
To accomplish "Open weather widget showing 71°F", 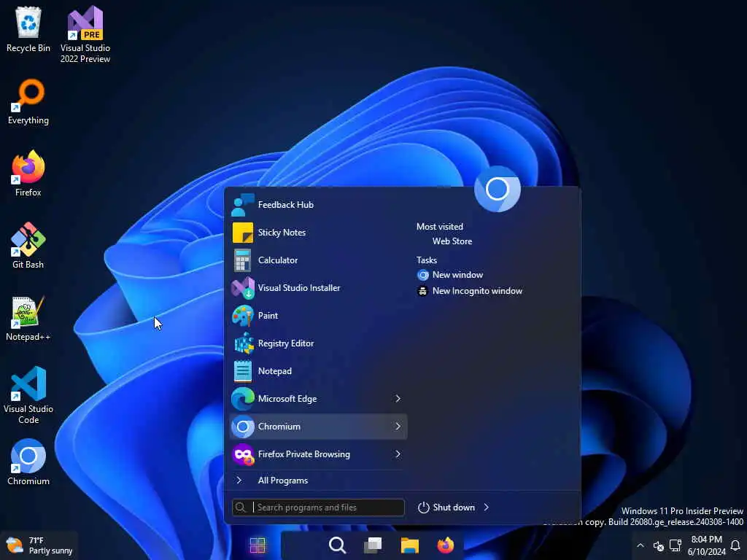I will [39, 545].
